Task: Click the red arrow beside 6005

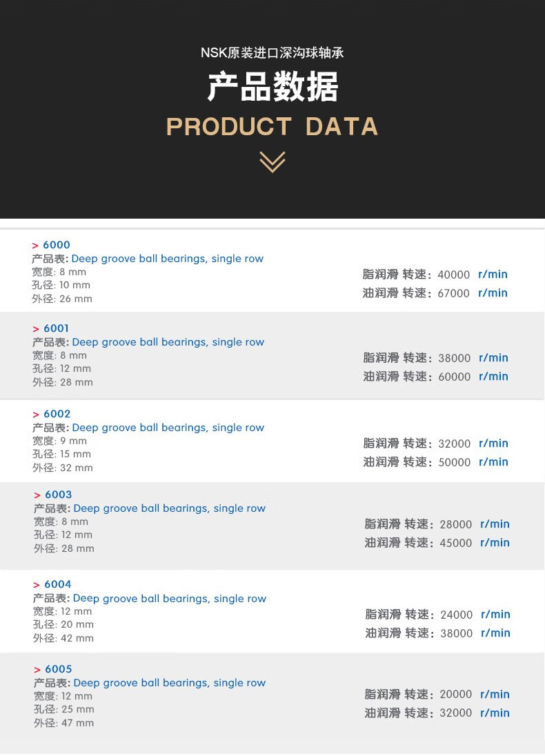Action: pyautogui.click(x=37, y=670)
